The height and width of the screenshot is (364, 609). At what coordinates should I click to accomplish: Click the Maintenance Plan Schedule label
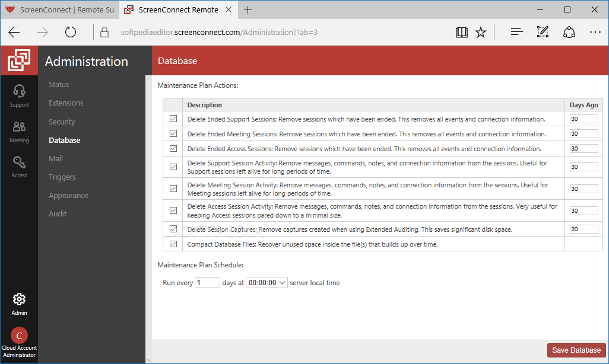pyautogui.click(x=201, y=265)
